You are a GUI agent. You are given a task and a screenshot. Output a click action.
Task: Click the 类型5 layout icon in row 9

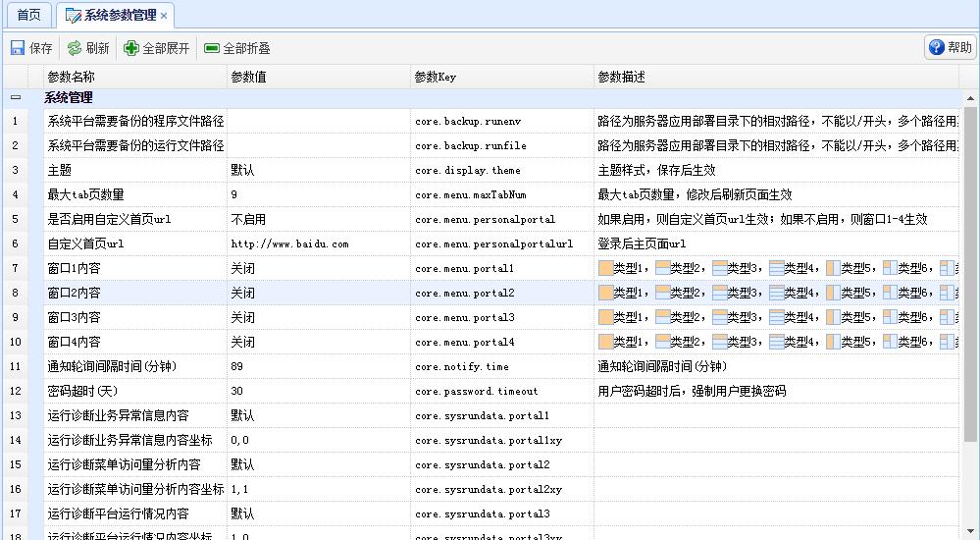[x=833, y=317]
